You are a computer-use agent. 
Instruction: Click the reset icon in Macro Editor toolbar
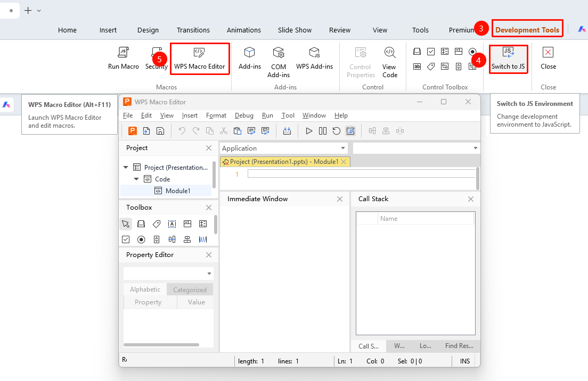[x=337, y=131]
